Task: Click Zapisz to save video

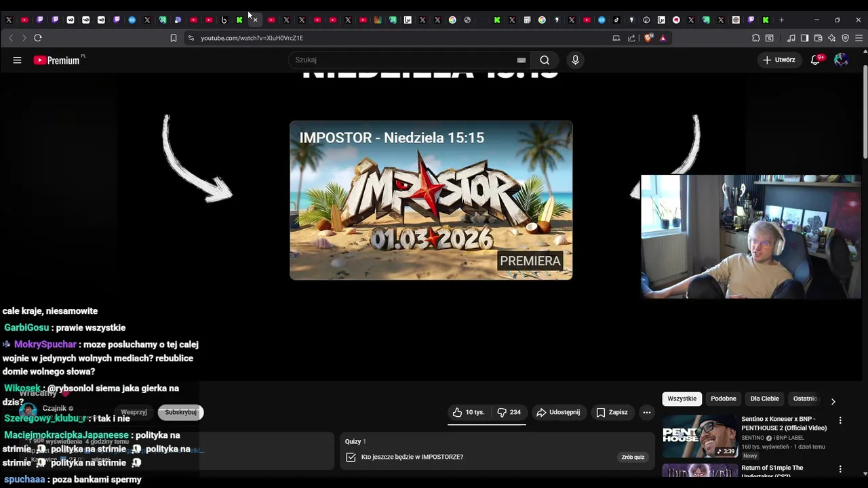Action: [612, 412]
